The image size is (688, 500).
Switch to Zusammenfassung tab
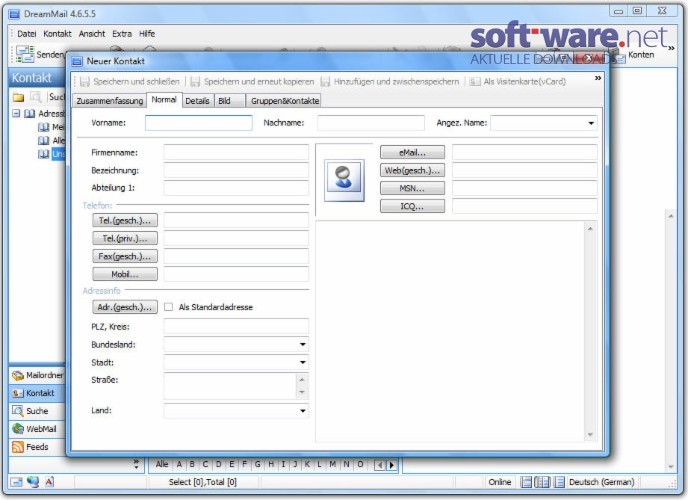[x=110, y=101]
